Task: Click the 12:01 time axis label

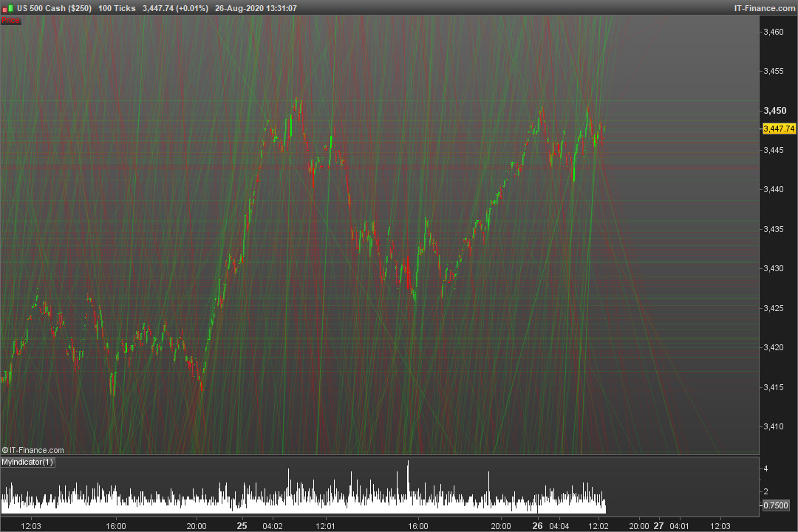Action: 325,526
